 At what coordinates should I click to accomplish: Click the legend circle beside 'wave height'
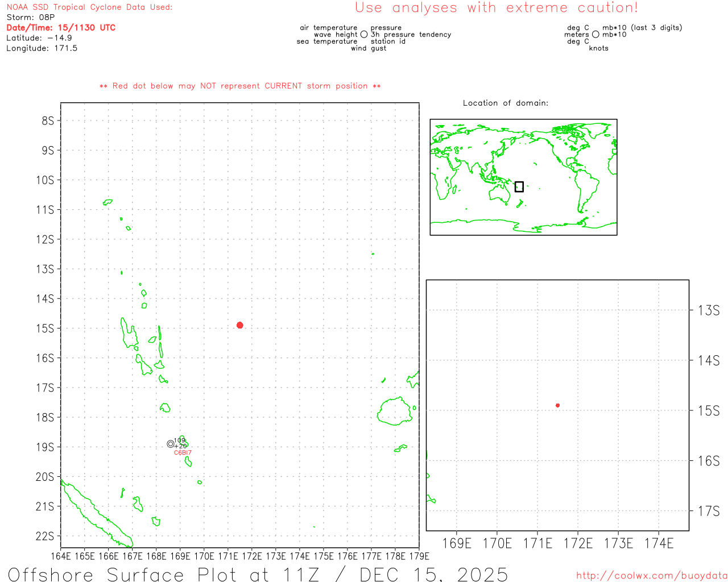tap(364, 35)
